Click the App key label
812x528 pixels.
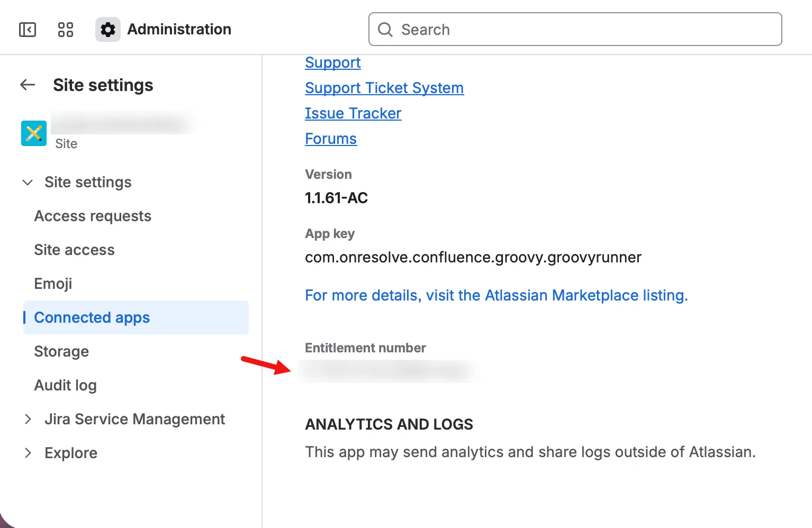coord(330,233)
